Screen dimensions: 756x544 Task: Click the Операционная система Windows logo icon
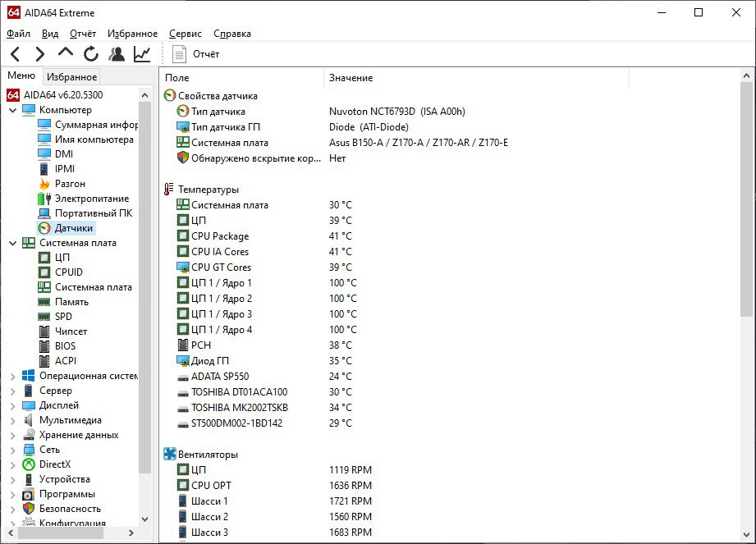tap(29, 376)
